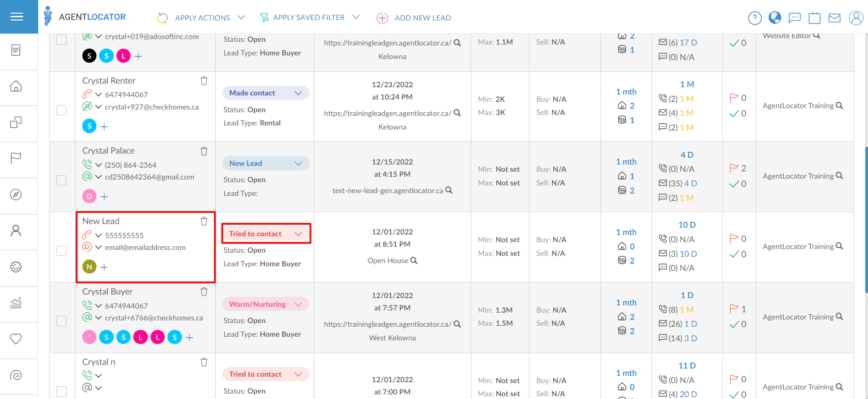The height and width of the screenshot is (399, 868).
Task: Click the AgentLocator logo
Action: click(x=85, y=17)
